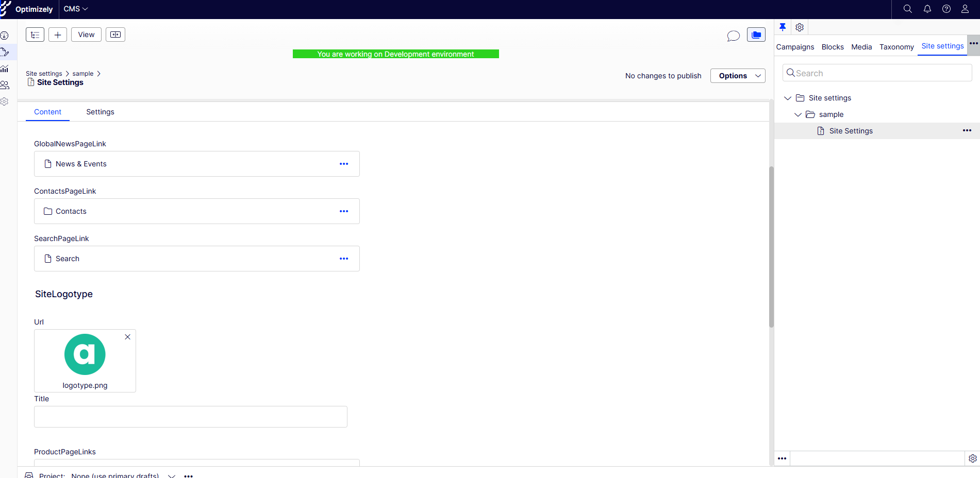Open the help question mark icon
This screenshot has height=478, width=980.
coord(946,9)
